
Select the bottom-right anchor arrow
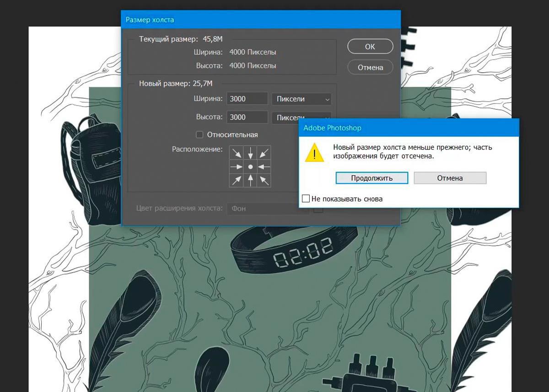(264, 180)
